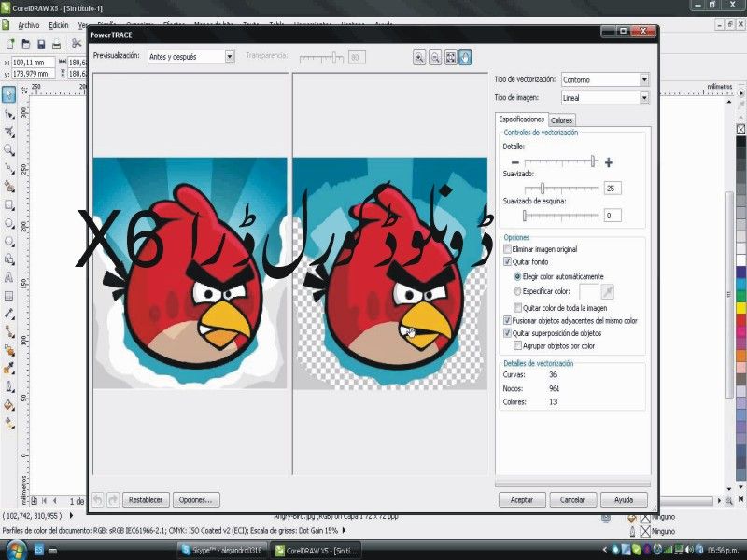Click the x position field 109,11 mm
The width and height of the screenshot is (747, 560).
tap(33, 63)
